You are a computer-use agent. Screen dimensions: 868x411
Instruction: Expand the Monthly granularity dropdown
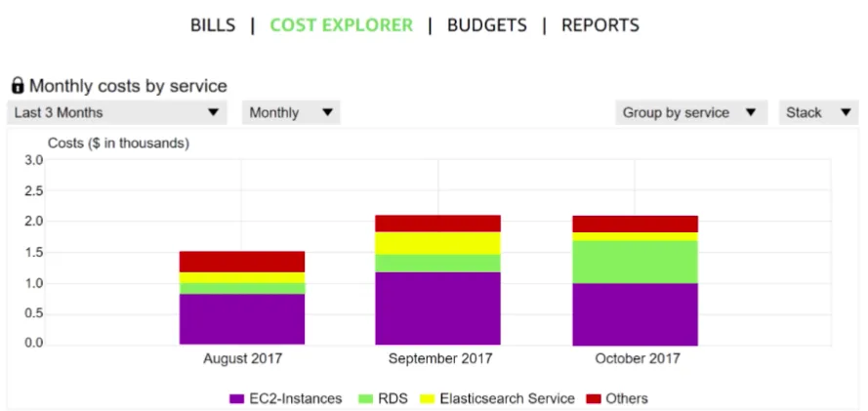pos(291,113)
